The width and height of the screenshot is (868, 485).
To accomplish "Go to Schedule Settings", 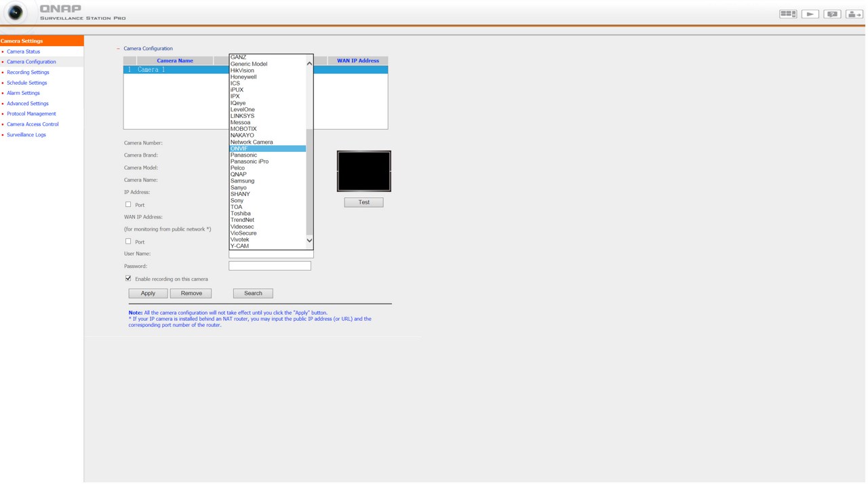I will tap(27, 83).
